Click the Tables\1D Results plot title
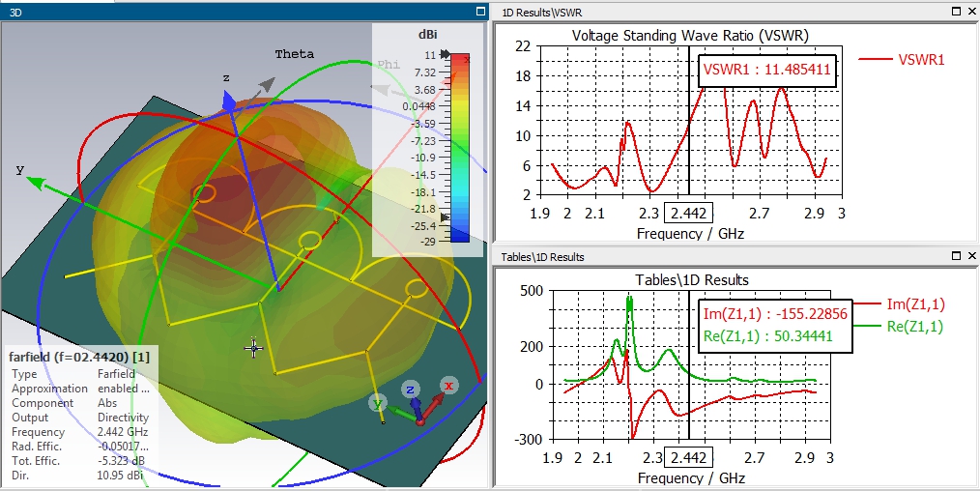This screenshot has height=491, width=980. [691, 280]
